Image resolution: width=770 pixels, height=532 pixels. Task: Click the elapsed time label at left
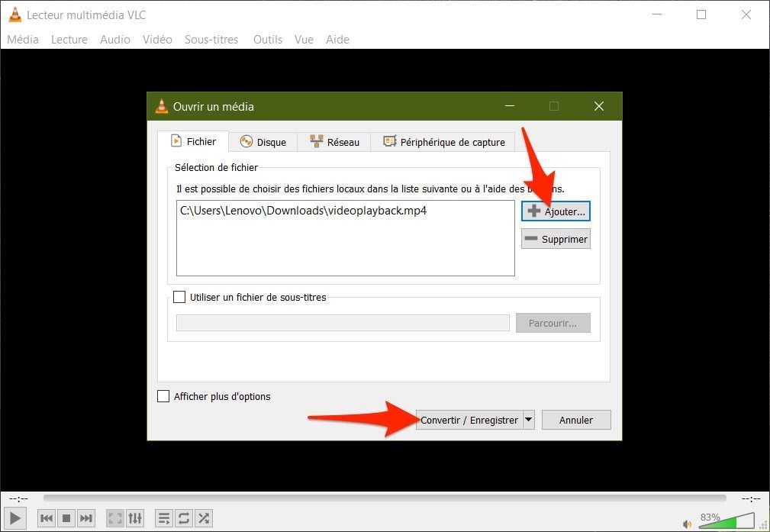point(18,499)
